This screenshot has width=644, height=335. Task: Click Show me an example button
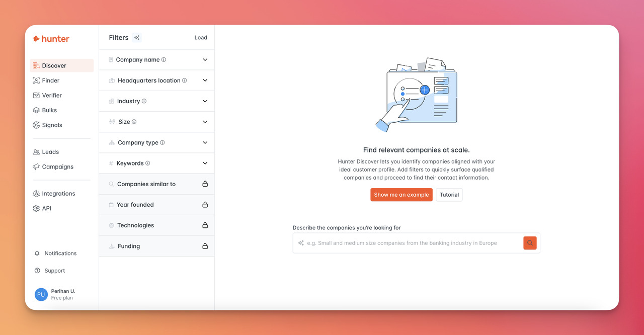pos(401,195)
